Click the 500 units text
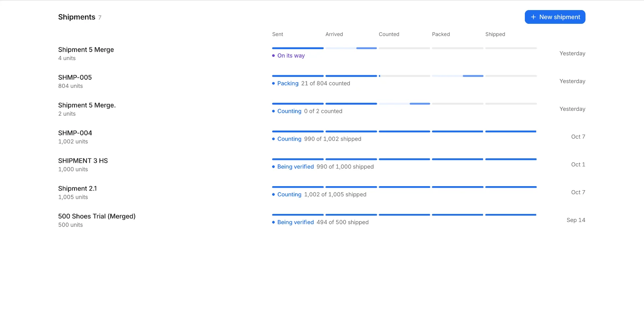Viewport: 644px width, 332px height. coord(70,225)
